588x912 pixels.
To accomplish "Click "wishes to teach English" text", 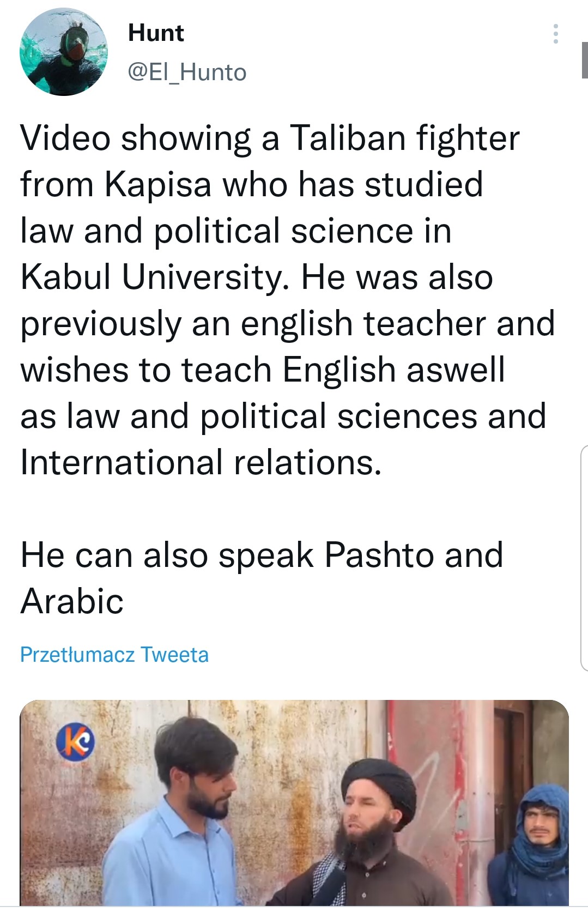I will pos(208,370).
